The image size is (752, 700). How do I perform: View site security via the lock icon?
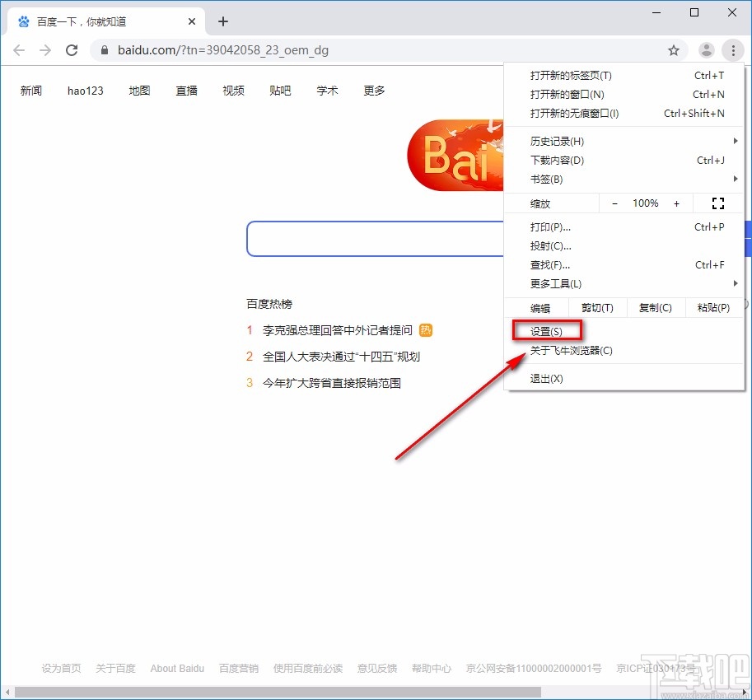(104, 49)
